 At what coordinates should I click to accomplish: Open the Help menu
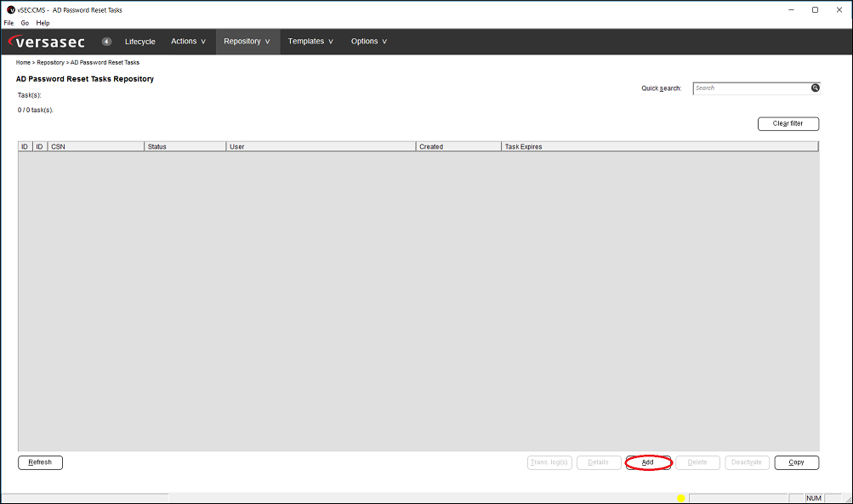click(43, 23)
